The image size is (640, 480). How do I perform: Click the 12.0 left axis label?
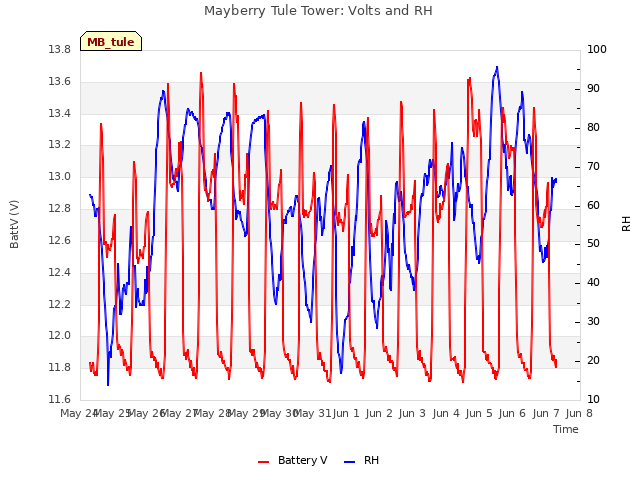tap(60, 336)
